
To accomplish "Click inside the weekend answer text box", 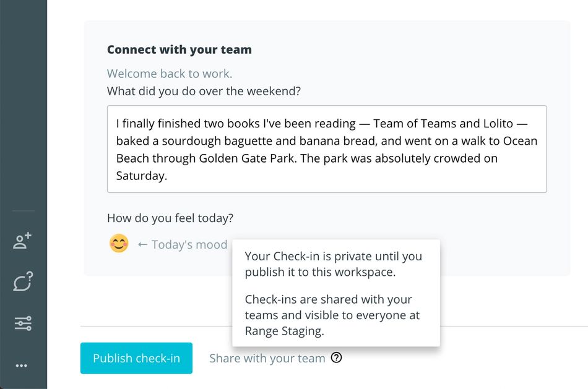I will 327,149.
